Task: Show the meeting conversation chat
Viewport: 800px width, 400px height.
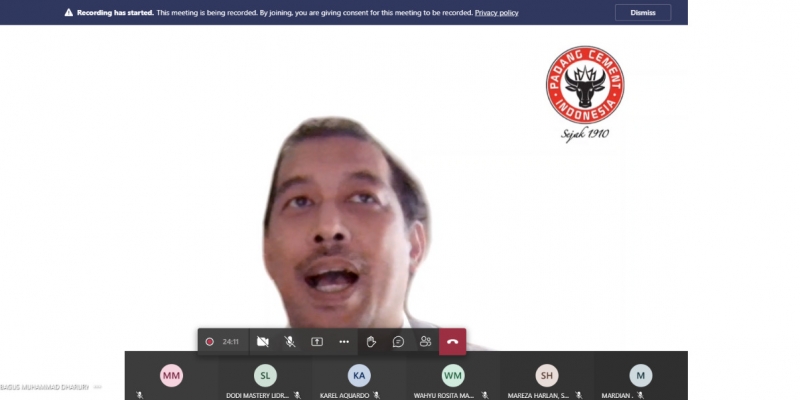Action: point(398,341)
